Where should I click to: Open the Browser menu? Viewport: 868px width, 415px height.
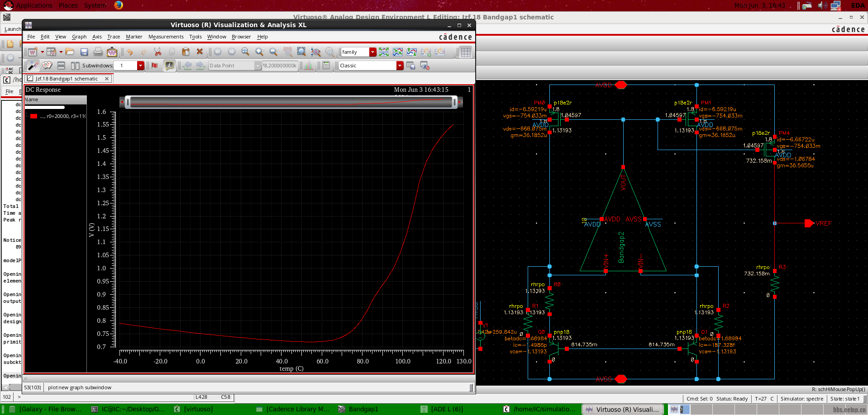click(241, 37)
